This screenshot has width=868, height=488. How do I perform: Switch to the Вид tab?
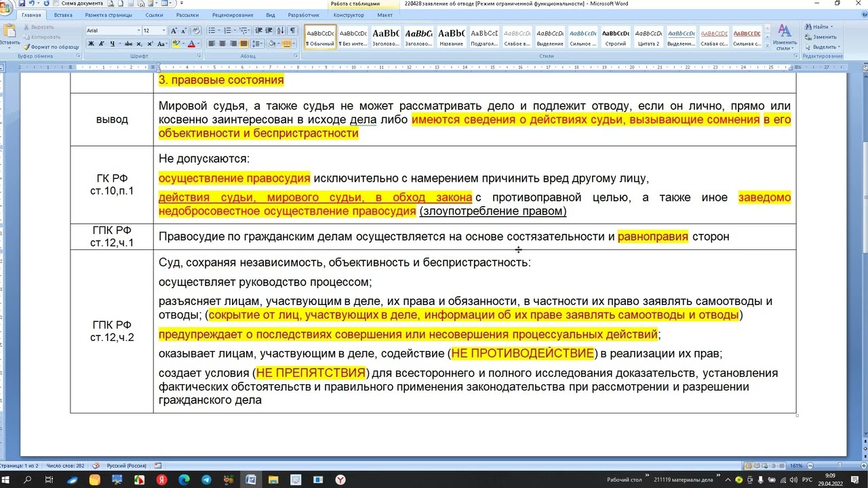[x=271, y=15]
